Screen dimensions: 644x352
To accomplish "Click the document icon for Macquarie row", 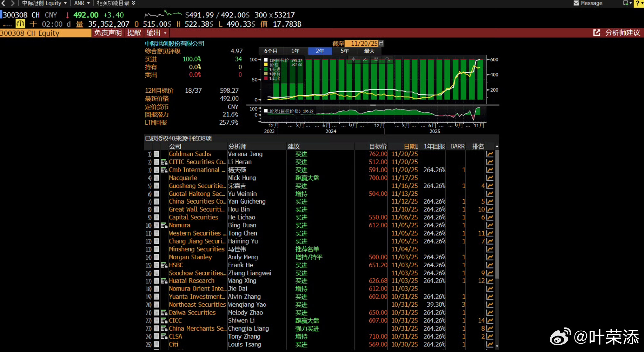I will coord(156,178).
